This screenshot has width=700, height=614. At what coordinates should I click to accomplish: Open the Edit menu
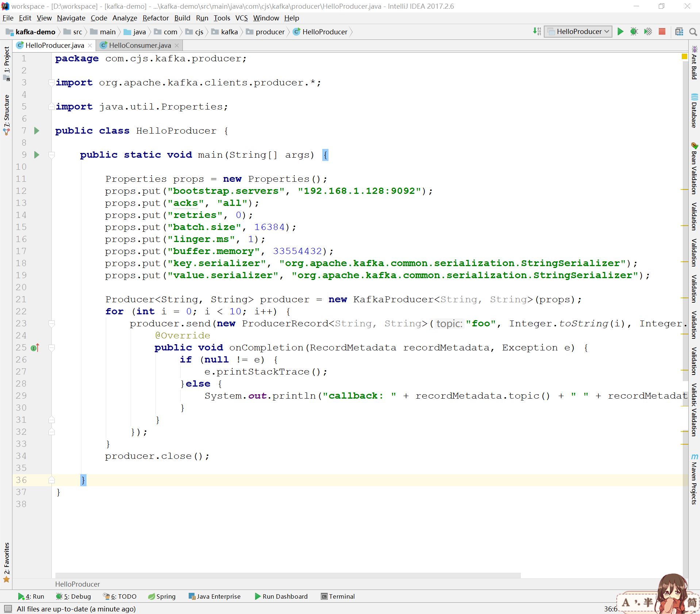pyautogui.click(x=25, y=18)
